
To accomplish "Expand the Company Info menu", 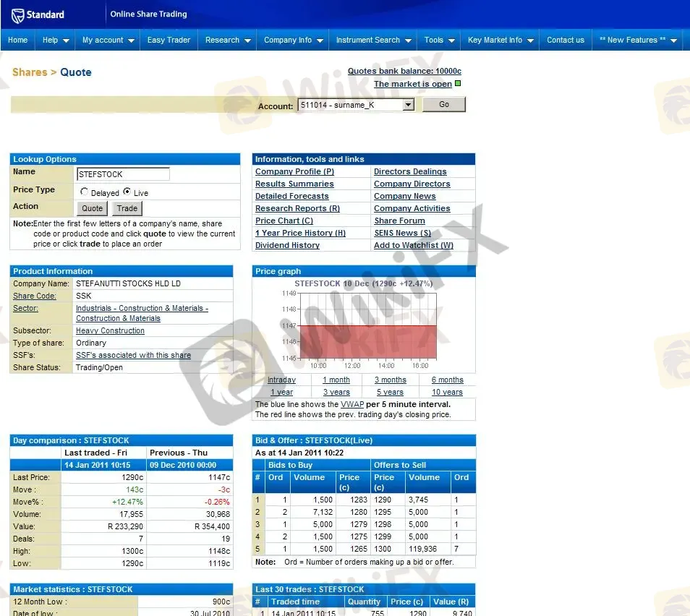I will 293,40.
